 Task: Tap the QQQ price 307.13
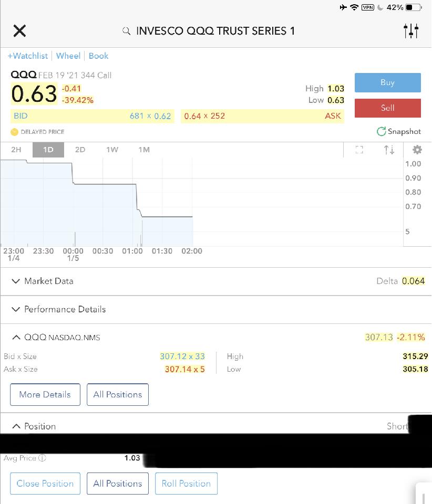coord(379,337)
